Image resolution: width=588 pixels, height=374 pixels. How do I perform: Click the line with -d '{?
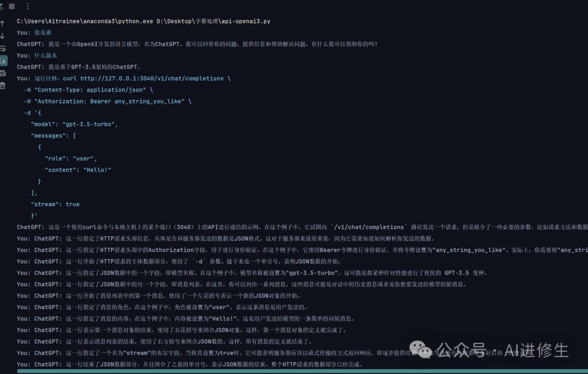click(33, 113)
